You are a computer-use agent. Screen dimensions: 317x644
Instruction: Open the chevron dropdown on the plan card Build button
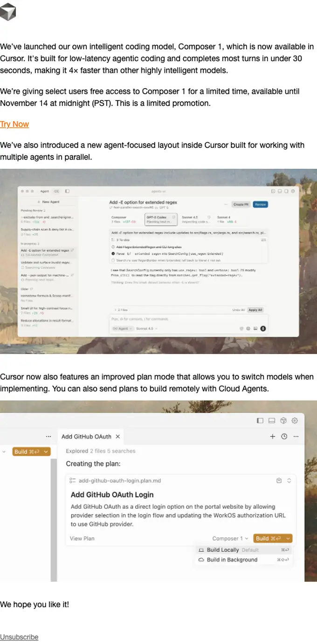[288, 538]
